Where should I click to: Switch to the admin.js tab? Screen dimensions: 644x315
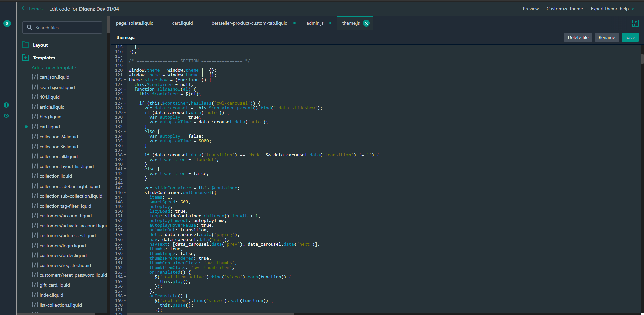315,23
